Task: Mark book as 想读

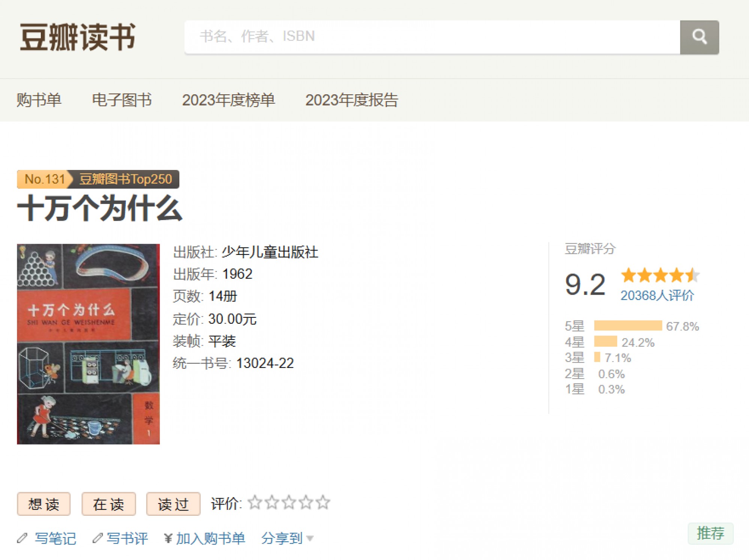Action: [44, 504]
